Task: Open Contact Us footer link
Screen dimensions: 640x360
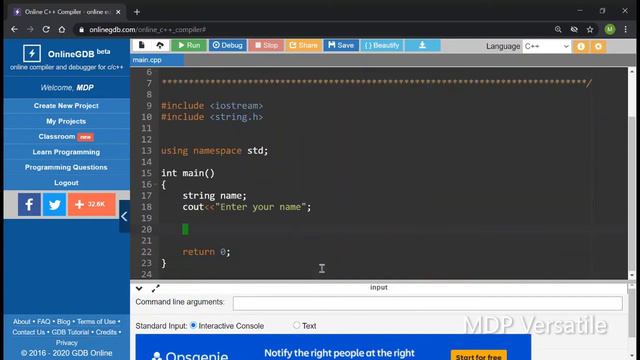Action: pos(29,332)
